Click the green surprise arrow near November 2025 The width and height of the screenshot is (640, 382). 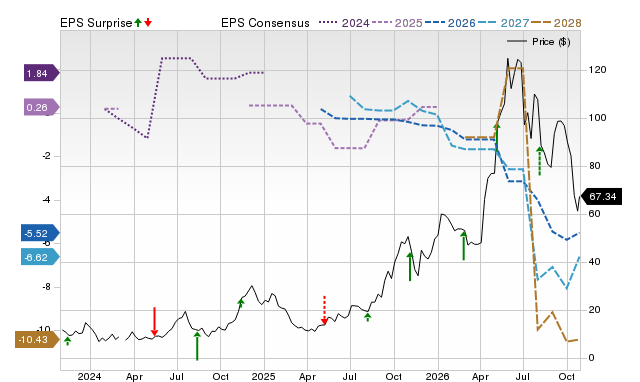[x=410, y=267]
